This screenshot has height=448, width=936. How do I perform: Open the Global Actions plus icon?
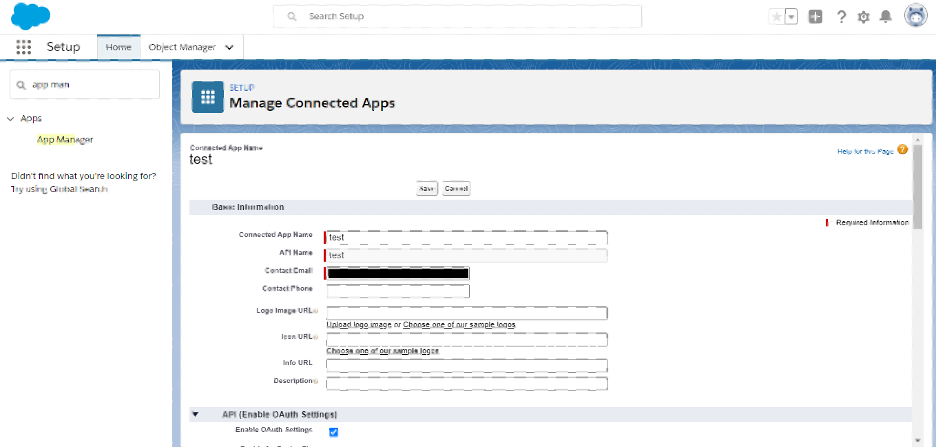(815, 17)
